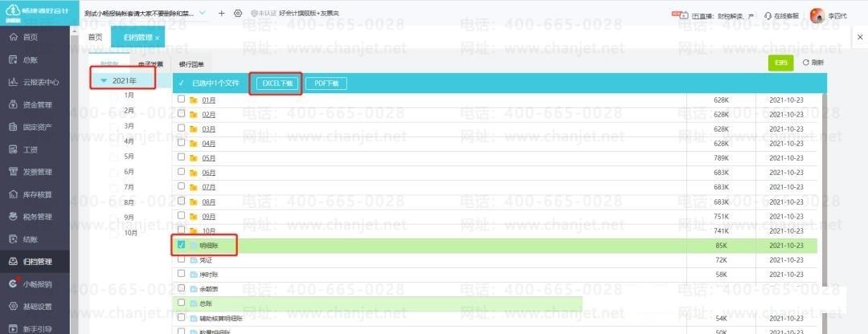Open 基础设置 from the sidebar

point(32,307)
